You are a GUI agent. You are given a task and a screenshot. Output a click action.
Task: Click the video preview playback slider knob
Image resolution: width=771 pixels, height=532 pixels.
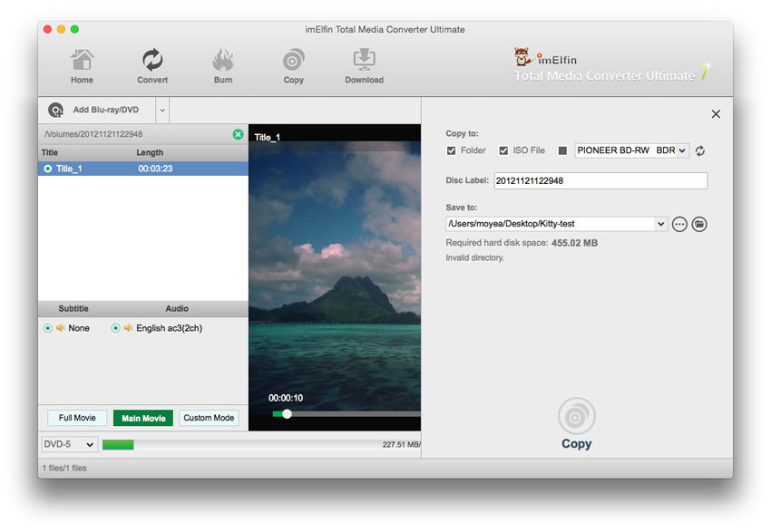coord(288,414)
